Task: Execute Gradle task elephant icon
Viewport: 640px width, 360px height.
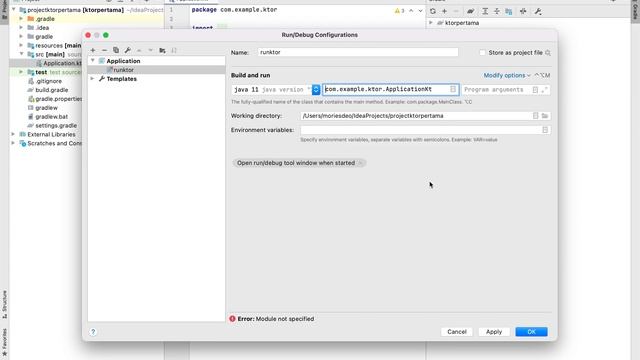Action: click(x=471, y=11)
